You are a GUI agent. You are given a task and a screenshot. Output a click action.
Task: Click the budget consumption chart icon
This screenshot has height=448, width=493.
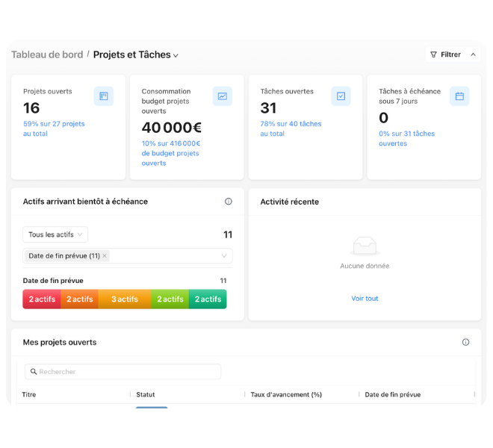(x=223, y=96)
